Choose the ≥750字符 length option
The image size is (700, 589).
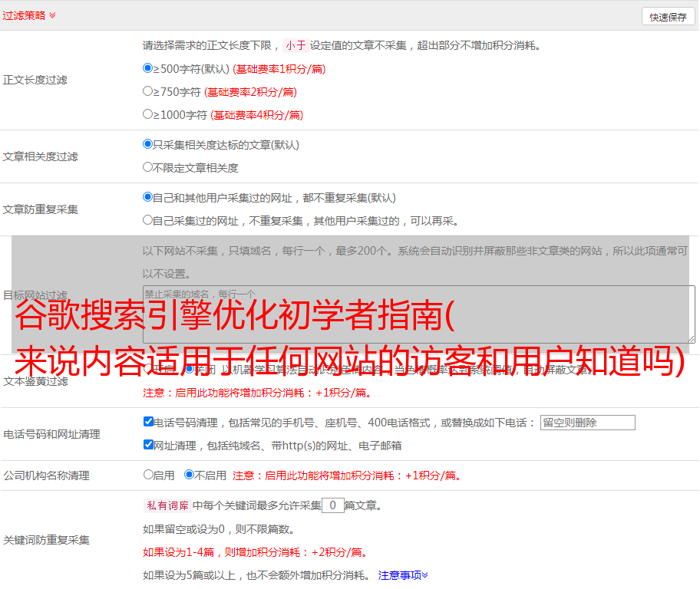tap(148, 91)
